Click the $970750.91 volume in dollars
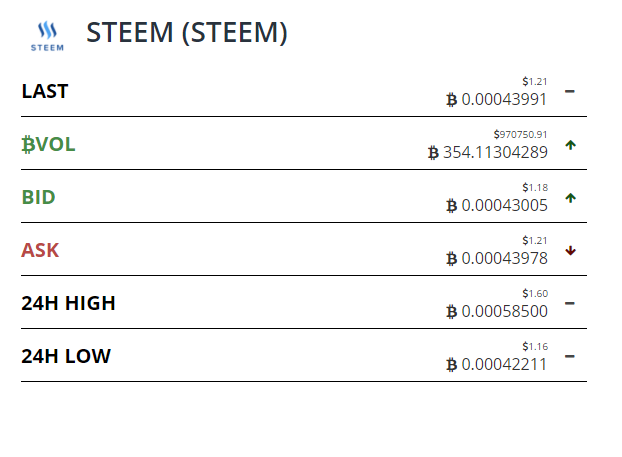 [520, 134]
